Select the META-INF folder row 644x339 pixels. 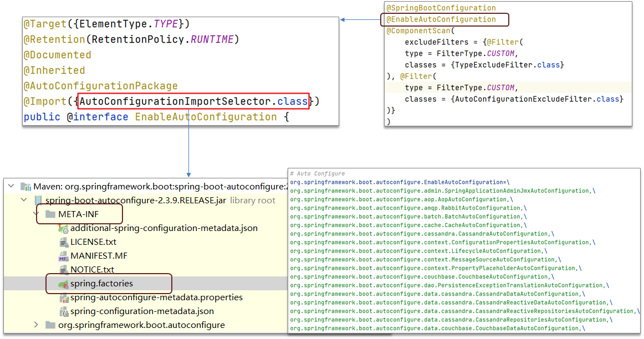pos(79,214)
